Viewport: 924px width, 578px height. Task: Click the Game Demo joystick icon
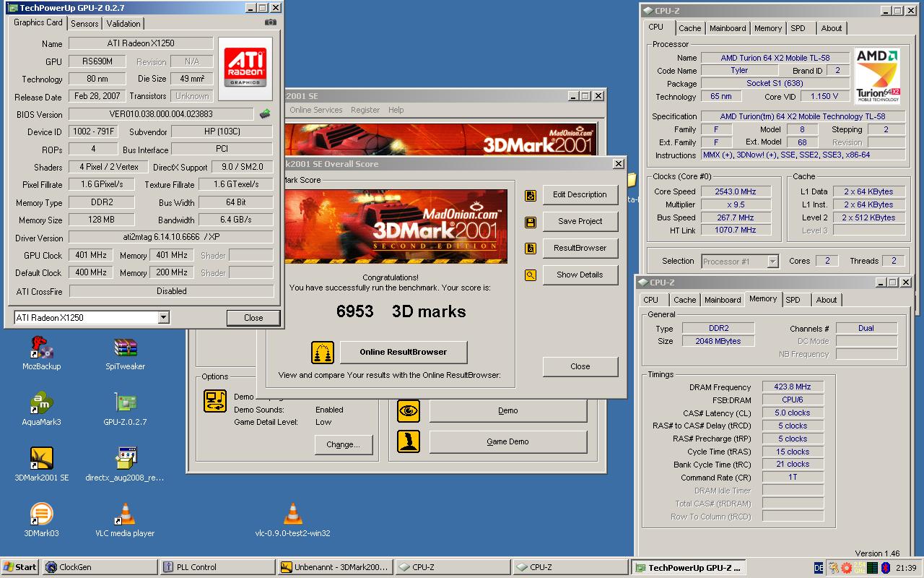pyautogui.click(x=409, y=441)
